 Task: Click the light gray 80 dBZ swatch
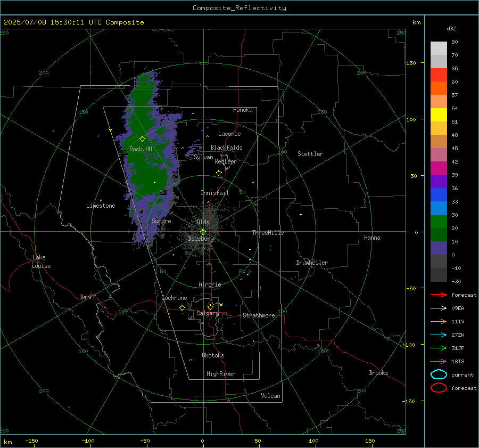coord(439,48)
